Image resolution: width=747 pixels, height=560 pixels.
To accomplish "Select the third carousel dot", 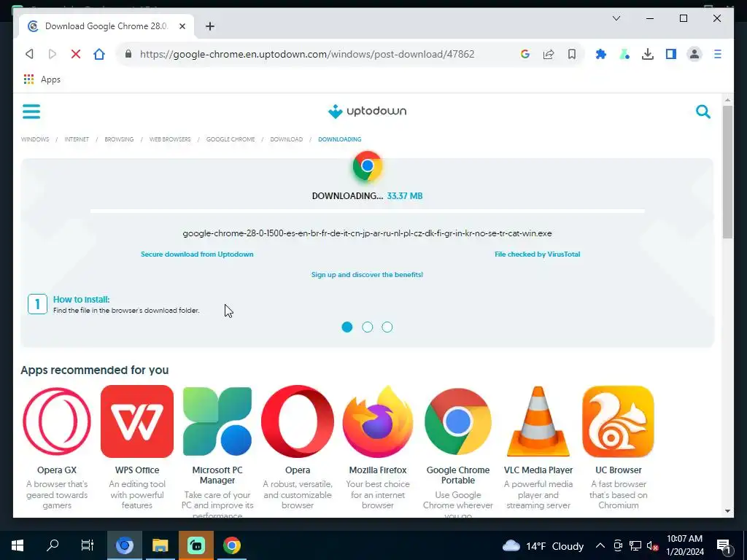I will [387, 327].
